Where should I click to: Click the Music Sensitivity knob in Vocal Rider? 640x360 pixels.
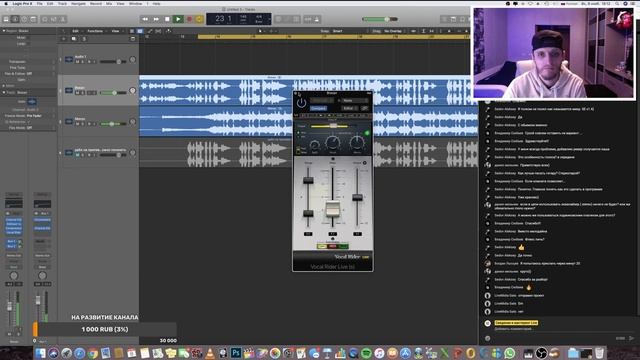pos(357,142)
